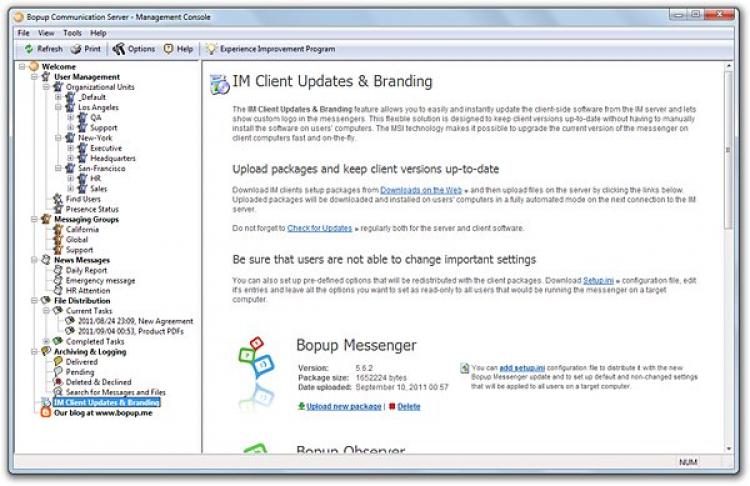Select the Daily Report news message
Screen dimensions: 750x486
(86, 270)
